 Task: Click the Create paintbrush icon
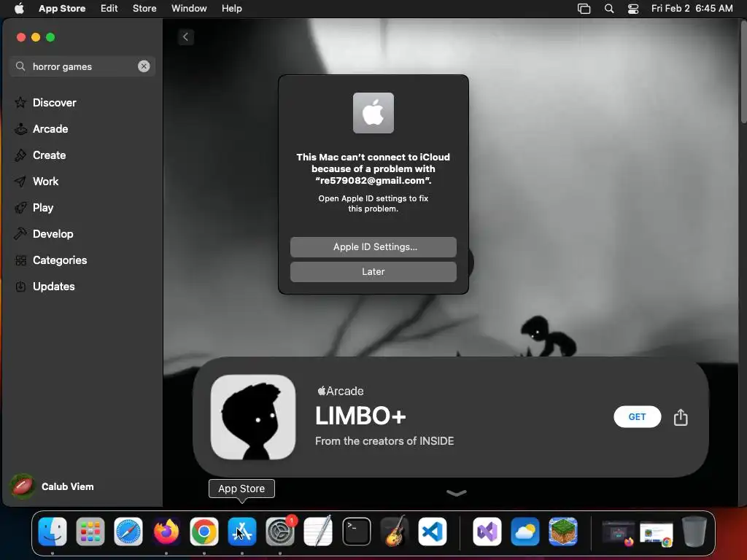20,155
